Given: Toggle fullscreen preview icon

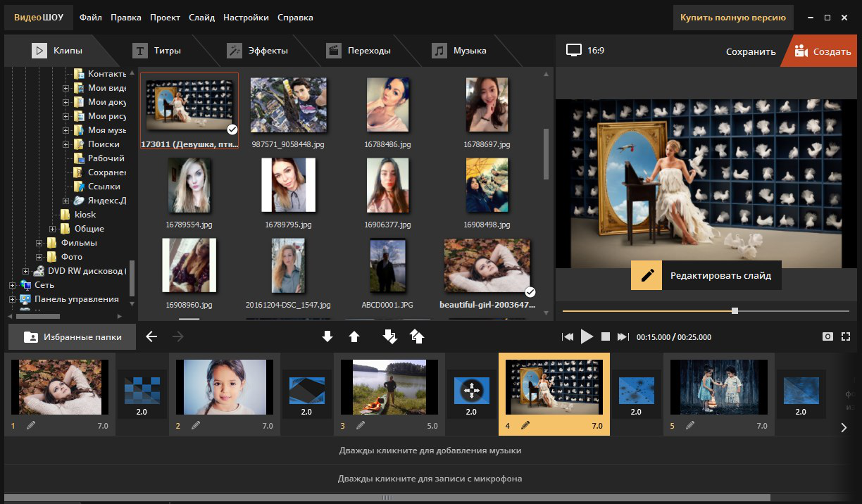Looking at the screenshot, I should point(847,337).
